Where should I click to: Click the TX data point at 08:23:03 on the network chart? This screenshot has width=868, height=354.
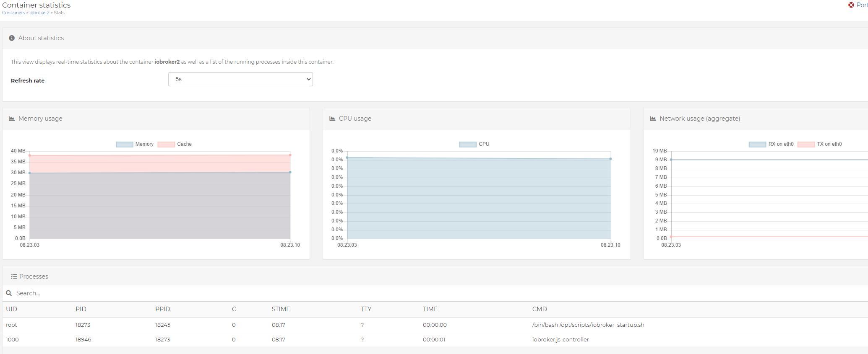click(671, 237)
